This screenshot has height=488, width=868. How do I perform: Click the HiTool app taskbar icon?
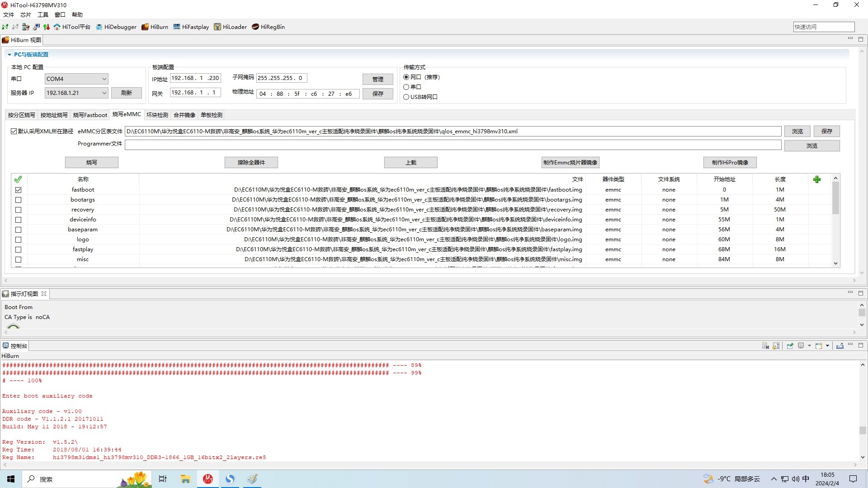point(208,479)
